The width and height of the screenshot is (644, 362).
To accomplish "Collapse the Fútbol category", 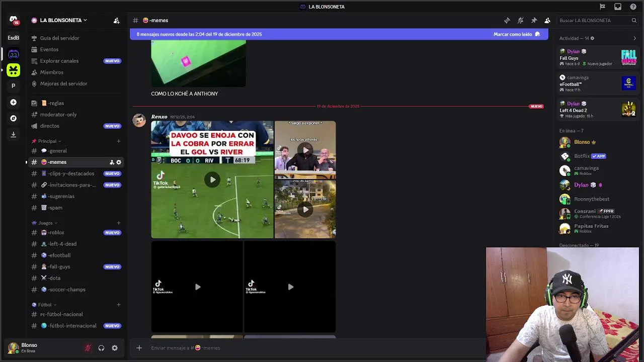I will pos(44,305).
